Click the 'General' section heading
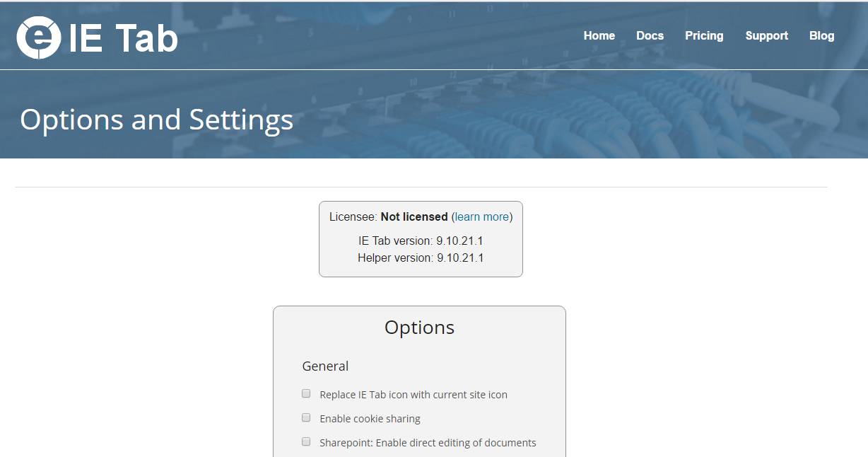 [325, 366]
